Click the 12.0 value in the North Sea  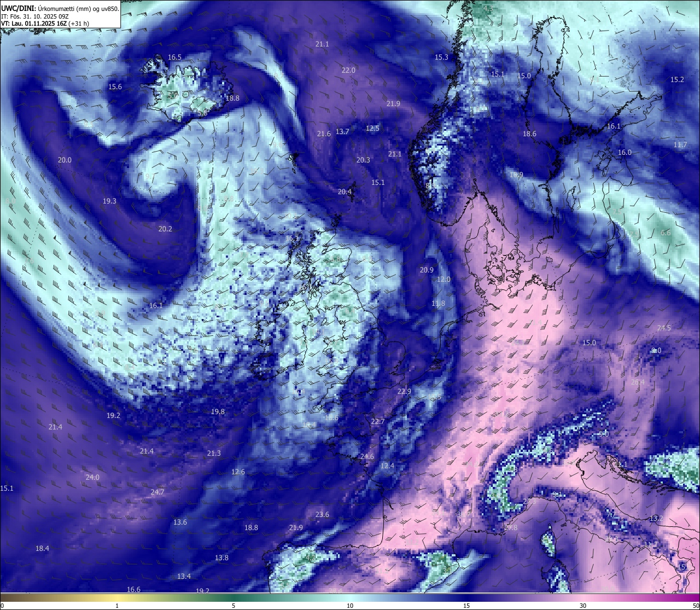(x=444, y=280)
